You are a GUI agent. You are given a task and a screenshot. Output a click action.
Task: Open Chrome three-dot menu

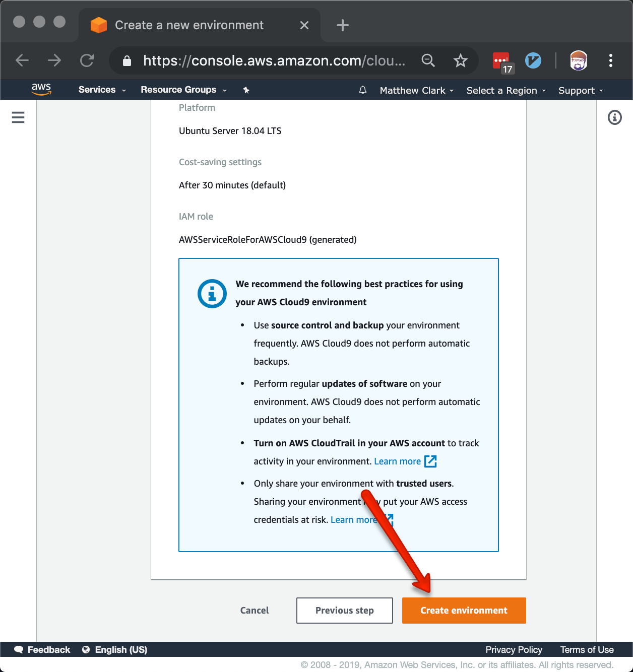610,60
